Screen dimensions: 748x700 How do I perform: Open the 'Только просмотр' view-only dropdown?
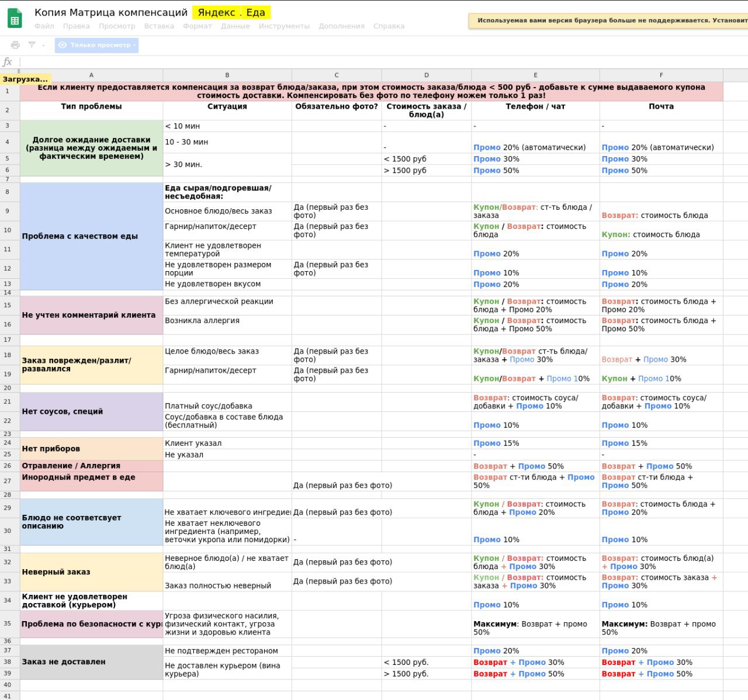tap(96, 45)
